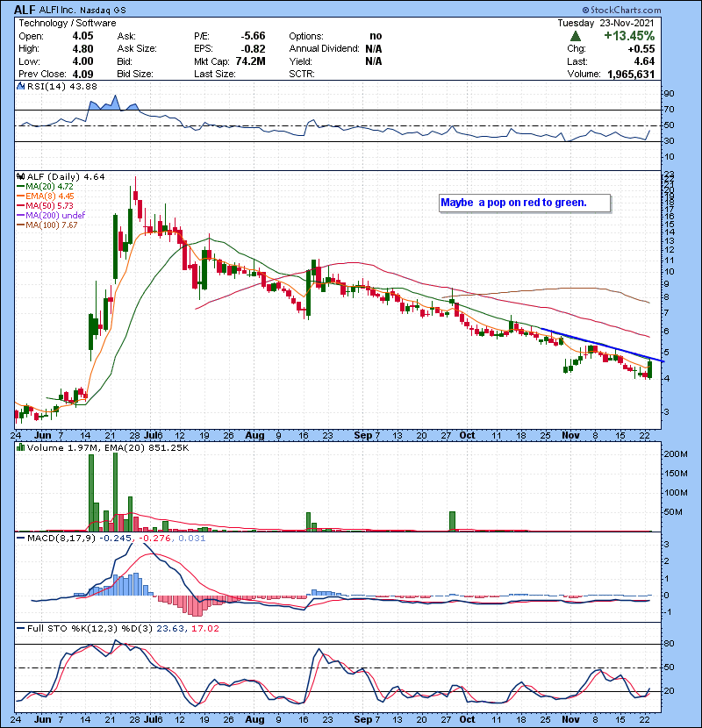Click the RSI indicator icon beside RSI(14)
Viewport: 702px width, 728px height.
pos(20,86)
